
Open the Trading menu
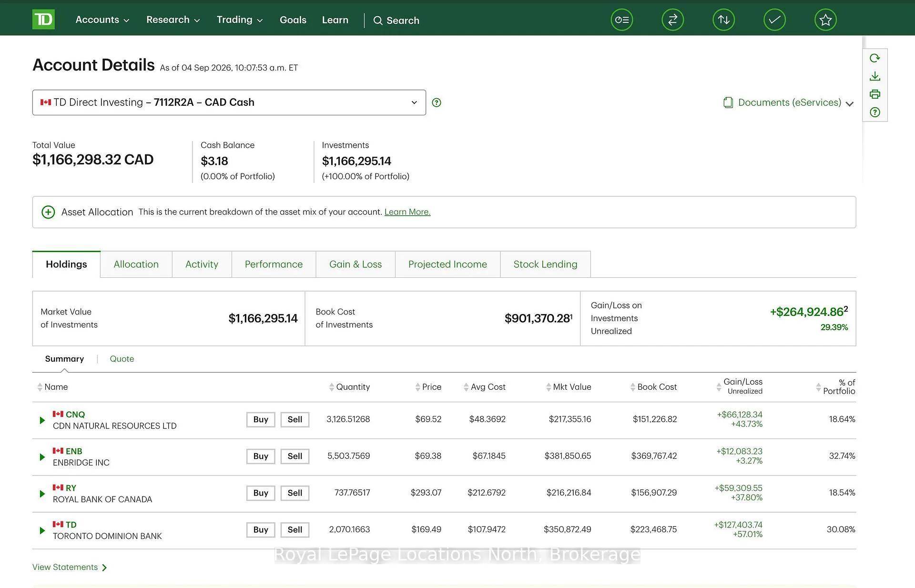point(240,20)
